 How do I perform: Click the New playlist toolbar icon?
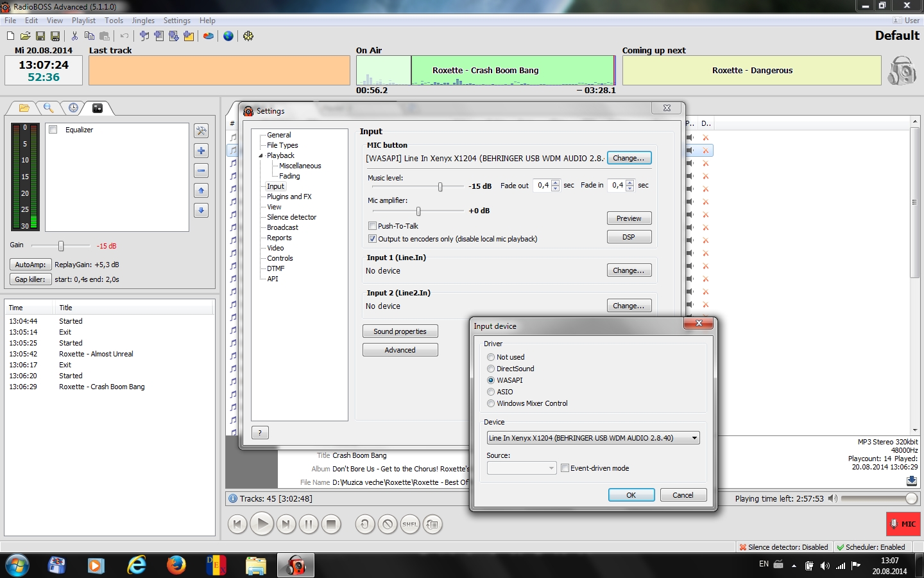[10, 36]
